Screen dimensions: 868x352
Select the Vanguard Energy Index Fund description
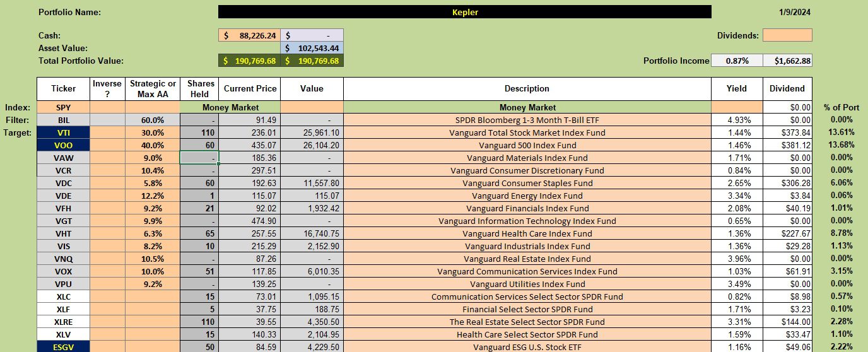coord(527,196)
